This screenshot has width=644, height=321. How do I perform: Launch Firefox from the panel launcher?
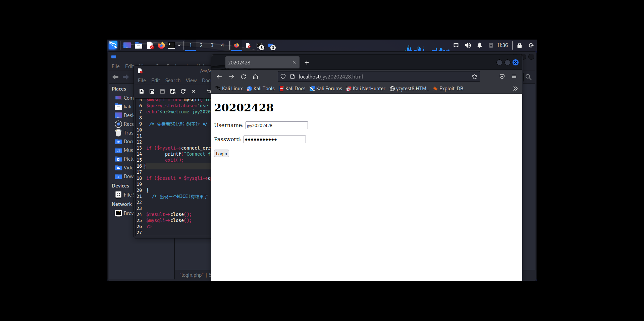[161, 45]
